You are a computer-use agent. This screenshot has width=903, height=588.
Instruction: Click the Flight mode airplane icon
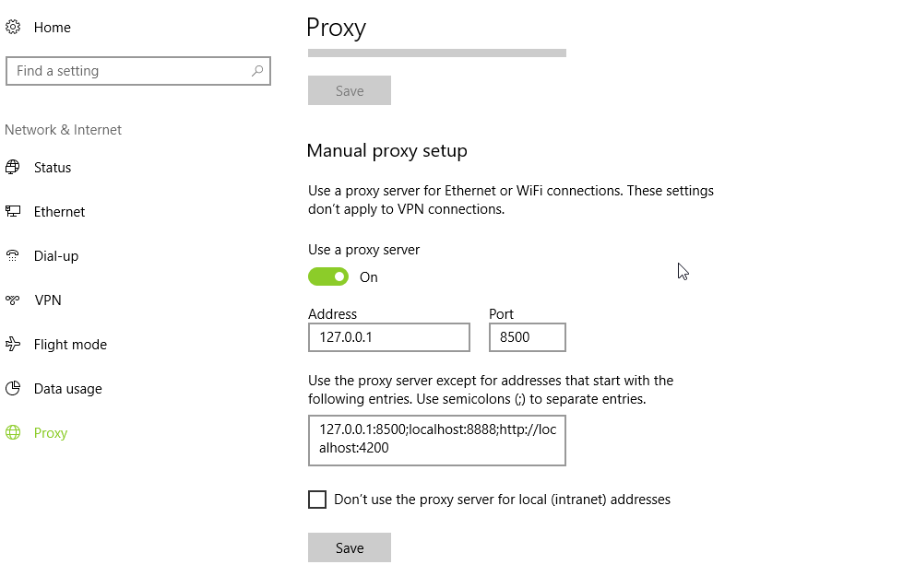[x=13, y=345]
